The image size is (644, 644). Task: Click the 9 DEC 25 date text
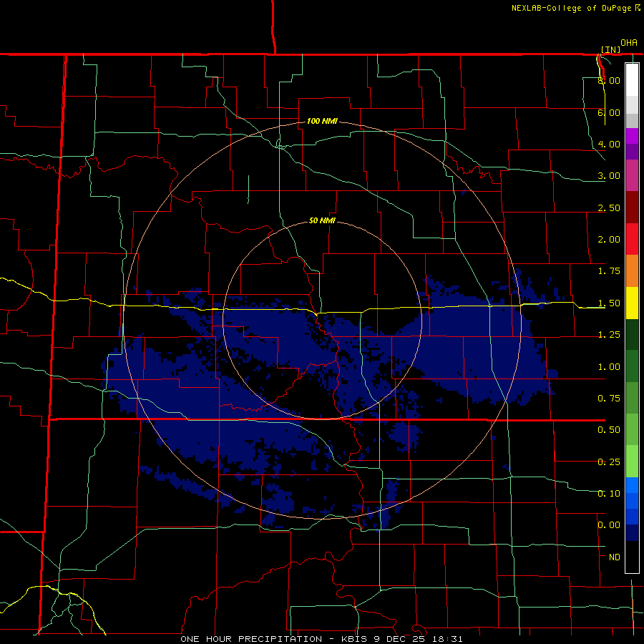(398, 639)
